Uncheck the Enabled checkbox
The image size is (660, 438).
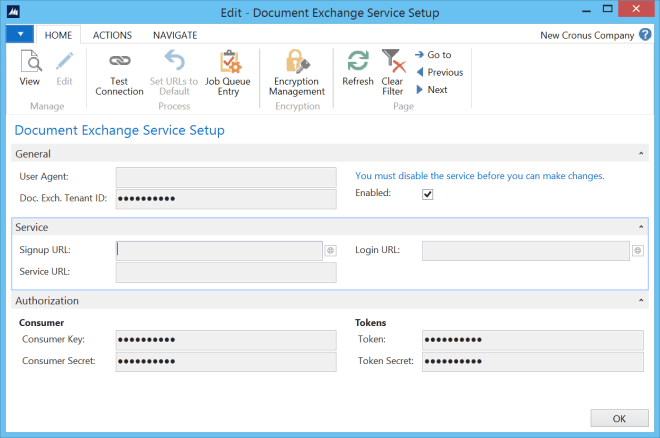pos(427,194)
